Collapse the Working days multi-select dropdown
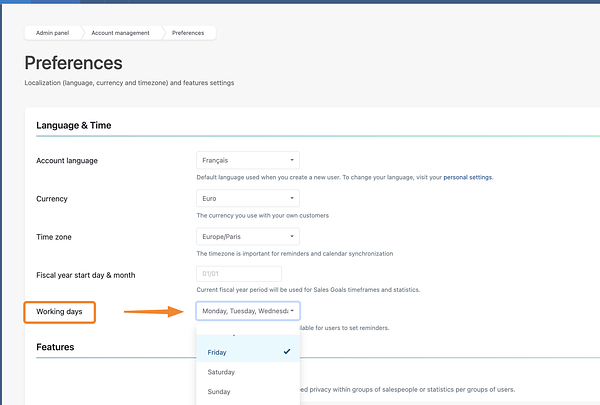 click(248, 311)
